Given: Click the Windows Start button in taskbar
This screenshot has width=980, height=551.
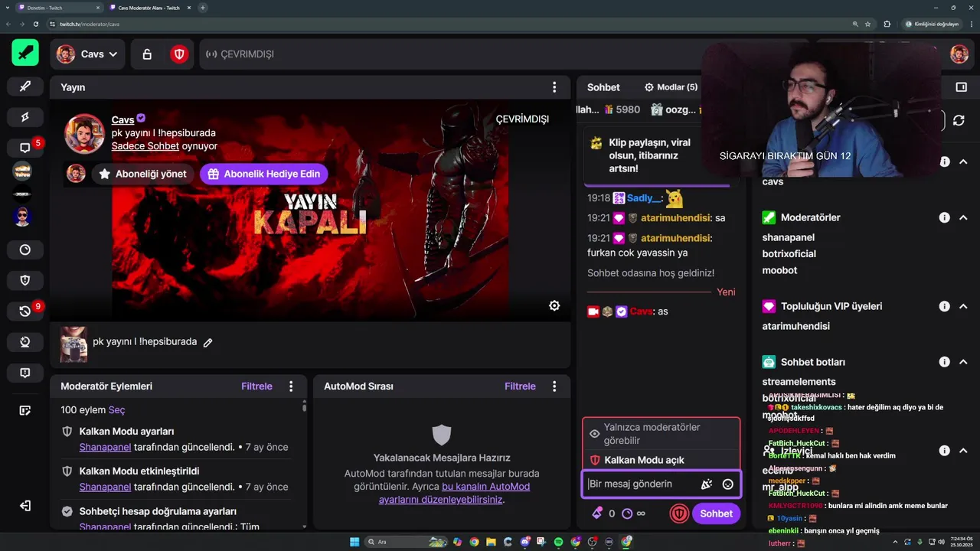Looking at the screenshot, I should (x=354, y=542).
